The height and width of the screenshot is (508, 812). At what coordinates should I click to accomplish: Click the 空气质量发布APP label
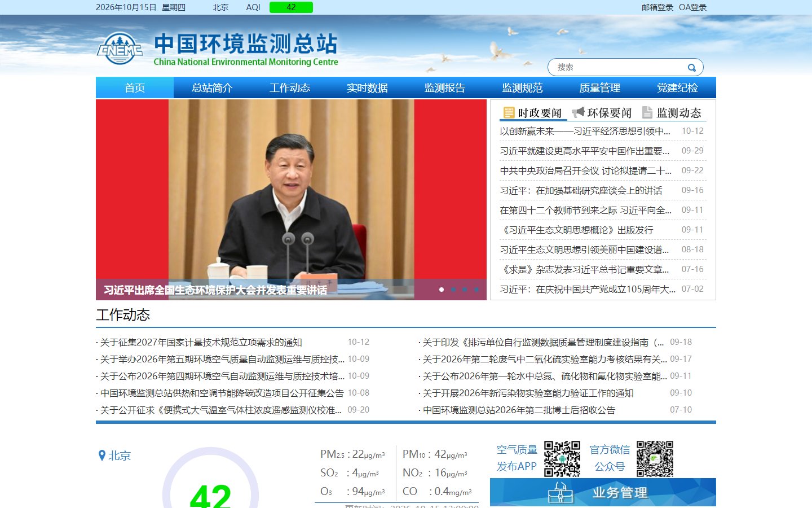517,458
